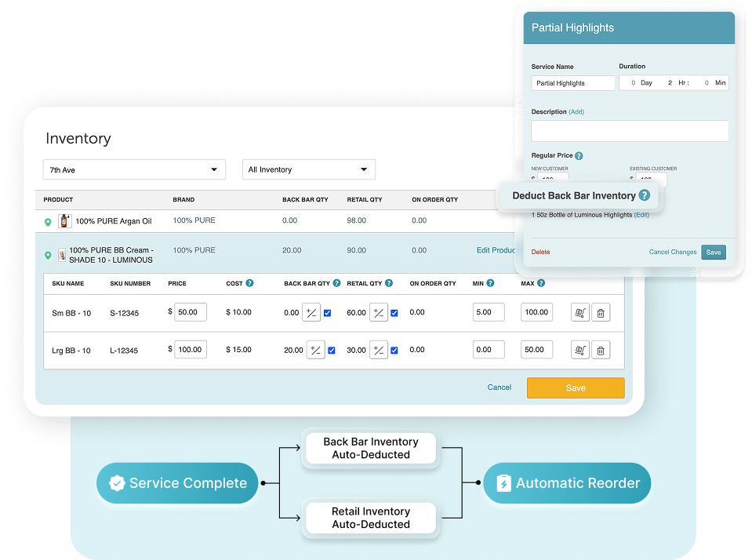Adjust back bar quantity for Sm BB - 10

(311, 313)
